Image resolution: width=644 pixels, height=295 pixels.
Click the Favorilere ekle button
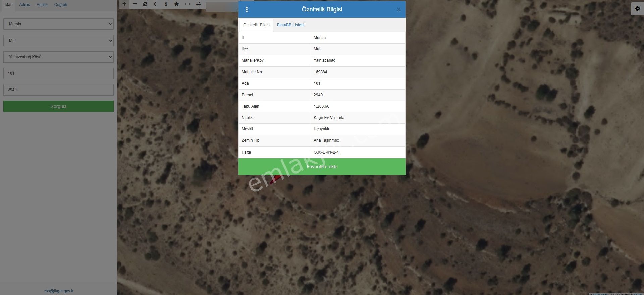coord(322,167)
